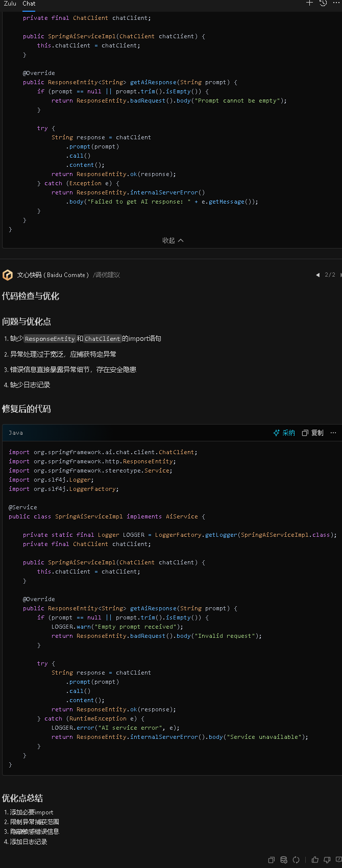Select the Chat tab

click(x=29, y=4)
